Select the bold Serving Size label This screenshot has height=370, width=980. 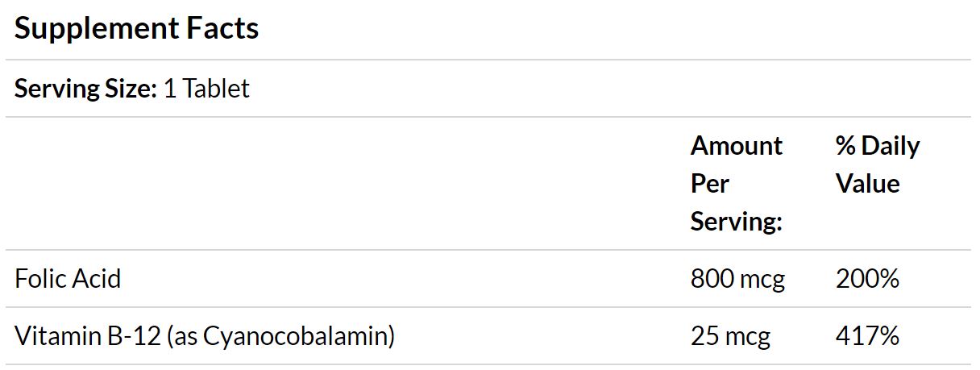click(x=85, y=88)
